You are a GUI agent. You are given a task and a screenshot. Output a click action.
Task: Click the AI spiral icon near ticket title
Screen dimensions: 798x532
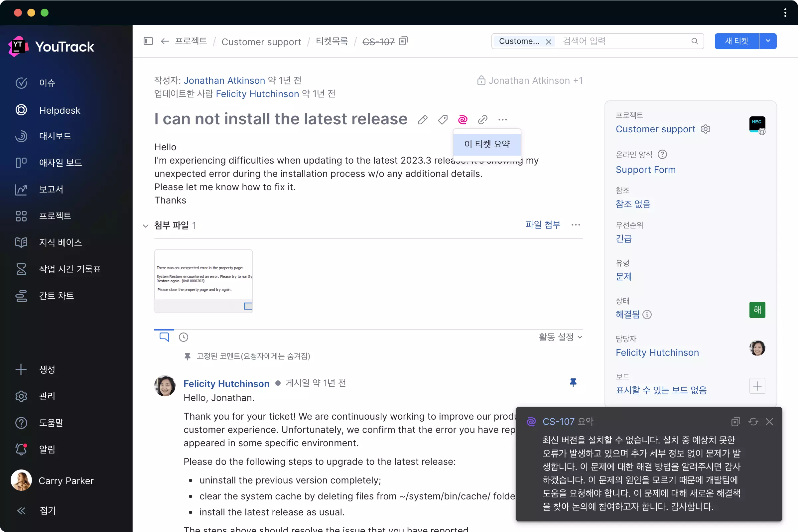463,119
